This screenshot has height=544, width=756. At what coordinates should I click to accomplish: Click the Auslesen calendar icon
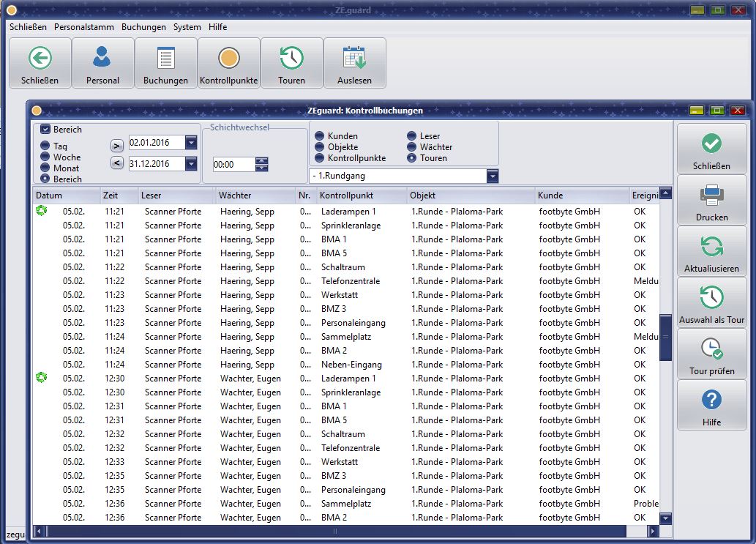(354, 59)
